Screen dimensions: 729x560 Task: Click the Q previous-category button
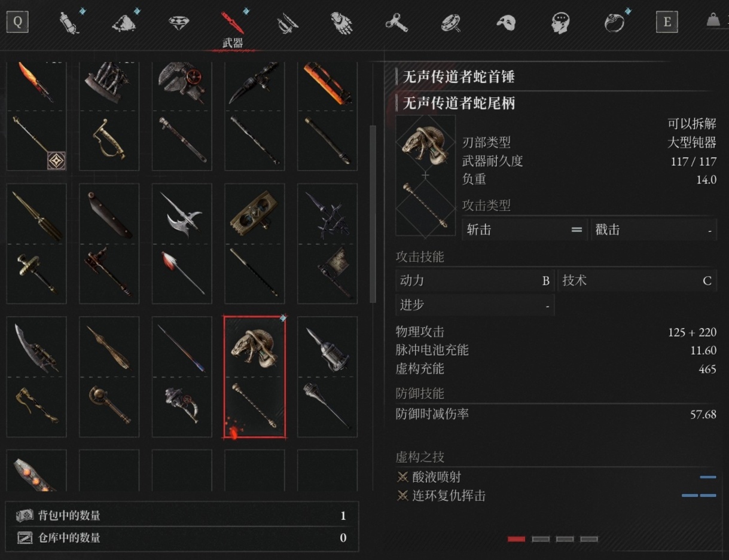click(x=17, y=23)
